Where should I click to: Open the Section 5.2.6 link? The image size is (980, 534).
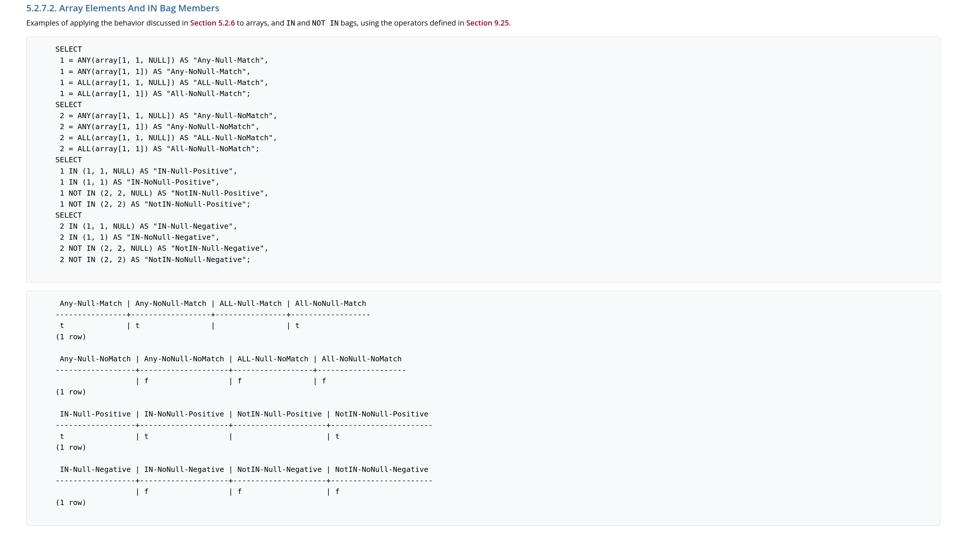tap(212, 23)
